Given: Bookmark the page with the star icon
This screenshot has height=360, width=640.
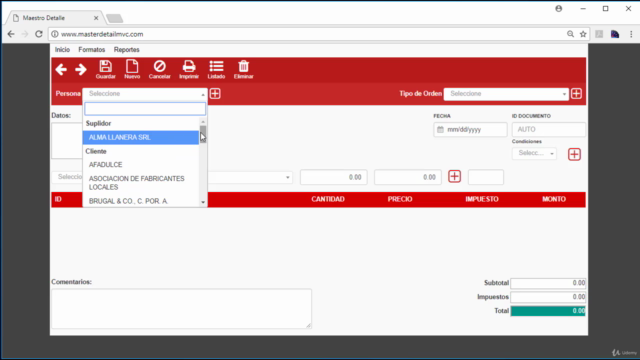Looking at the screenshot, I should click(583, 34).
